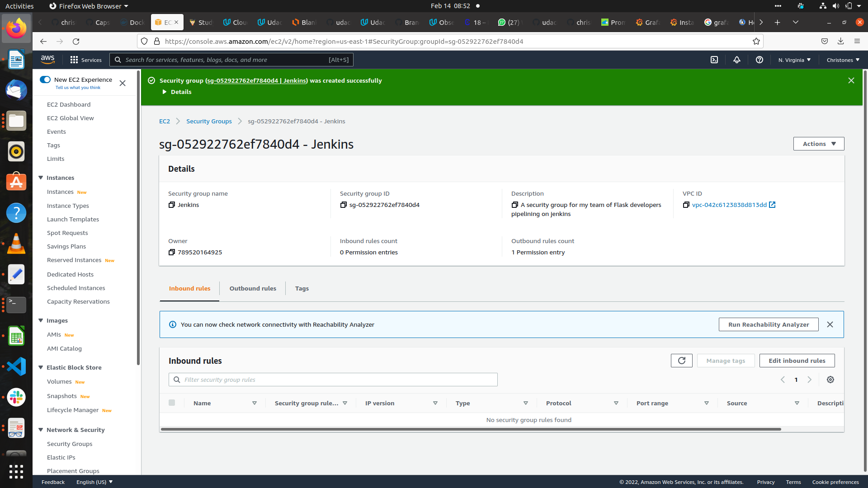
Task: Click Edit inbound rules button
Action: coord(797,361)
